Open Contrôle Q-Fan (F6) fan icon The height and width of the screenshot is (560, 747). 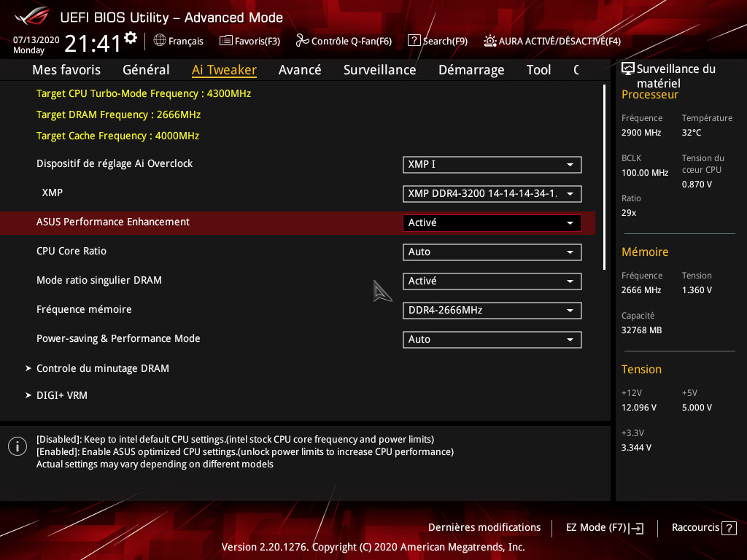coord(302,41)
